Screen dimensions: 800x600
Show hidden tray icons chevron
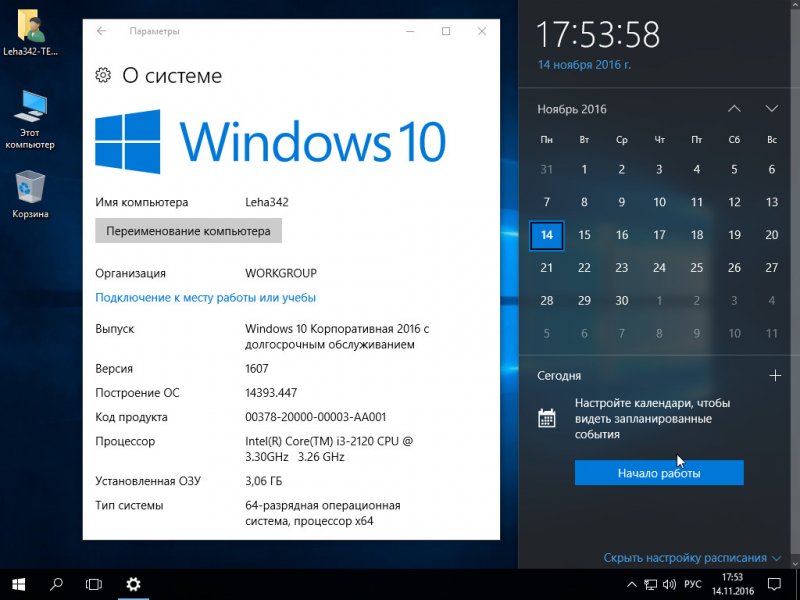point(632,584)
